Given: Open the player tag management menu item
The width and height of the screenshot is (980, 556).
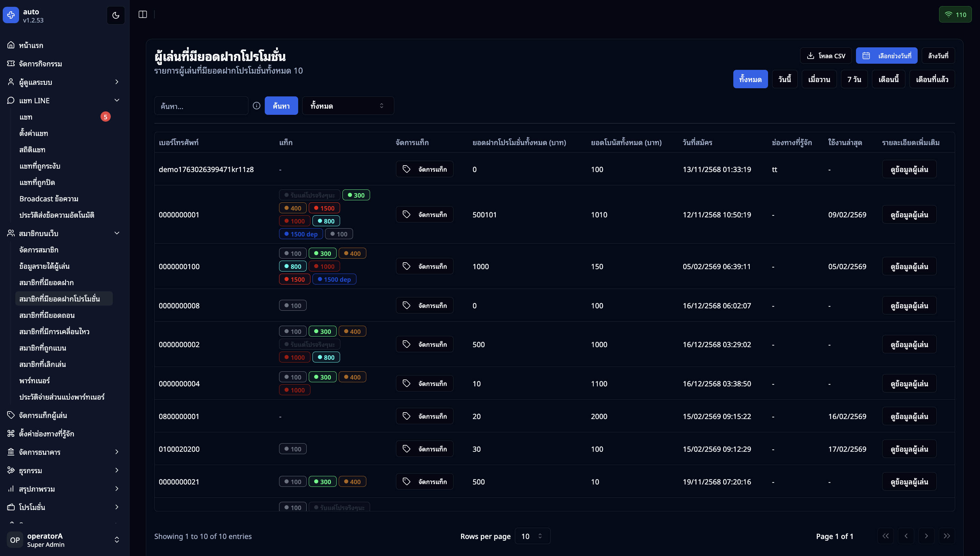Looking at the screenshot, I should 43,415.
